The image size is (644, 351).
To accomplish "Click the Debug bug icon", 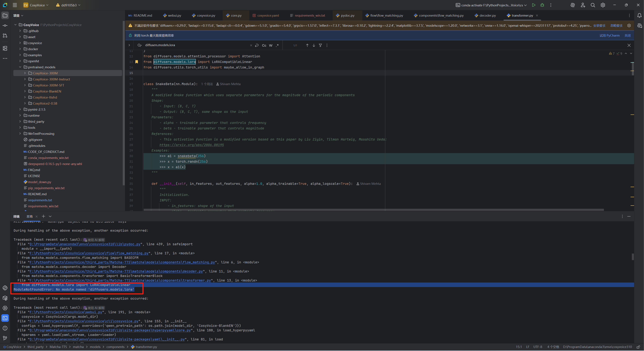I will tap(542, 5).
